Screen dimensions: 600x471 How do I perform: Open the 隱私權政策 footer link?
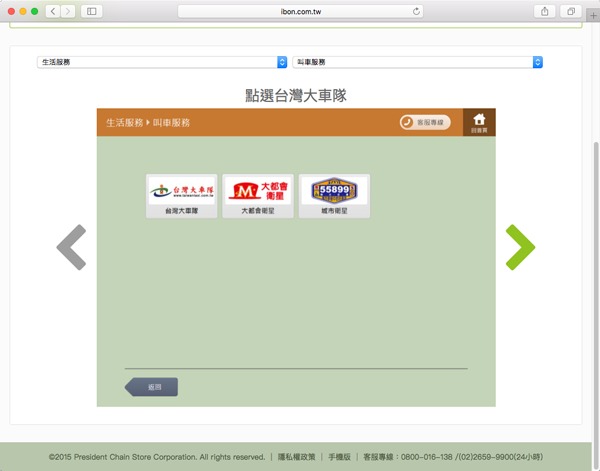click(297, 457)
